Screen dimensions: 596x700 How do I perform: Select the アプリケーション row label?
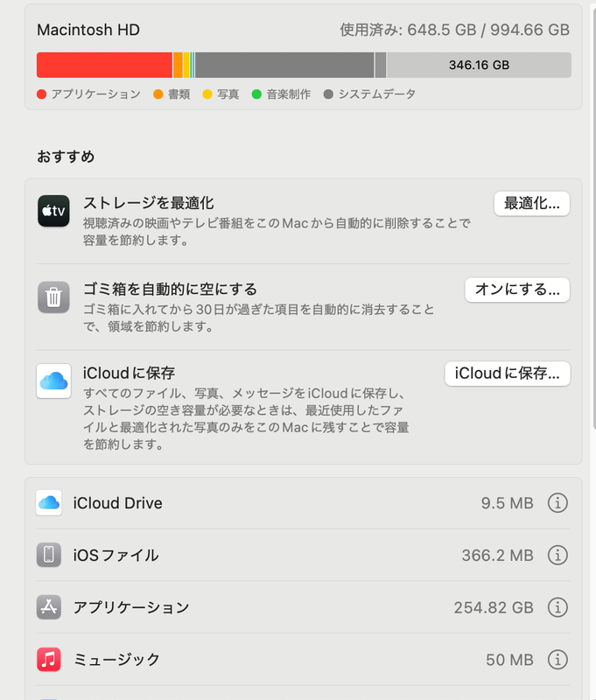coord(131,607)
